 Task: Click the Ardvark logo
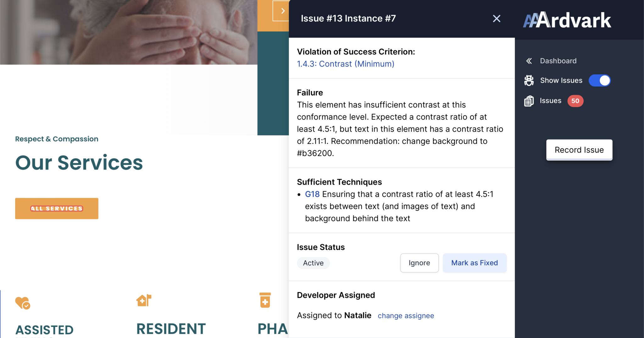coord(567,20)
